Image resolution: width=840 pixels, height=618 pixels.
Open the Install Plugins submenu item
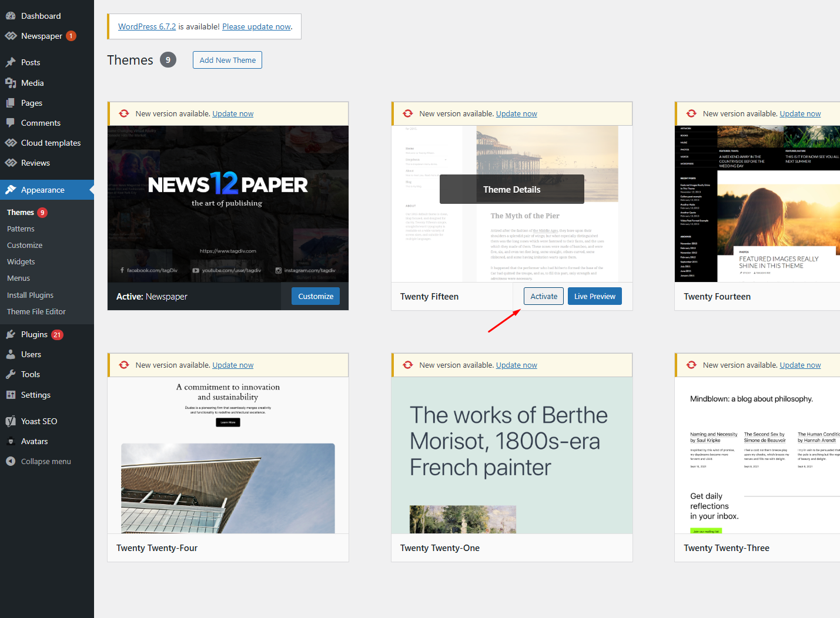(x=30, y=295)
